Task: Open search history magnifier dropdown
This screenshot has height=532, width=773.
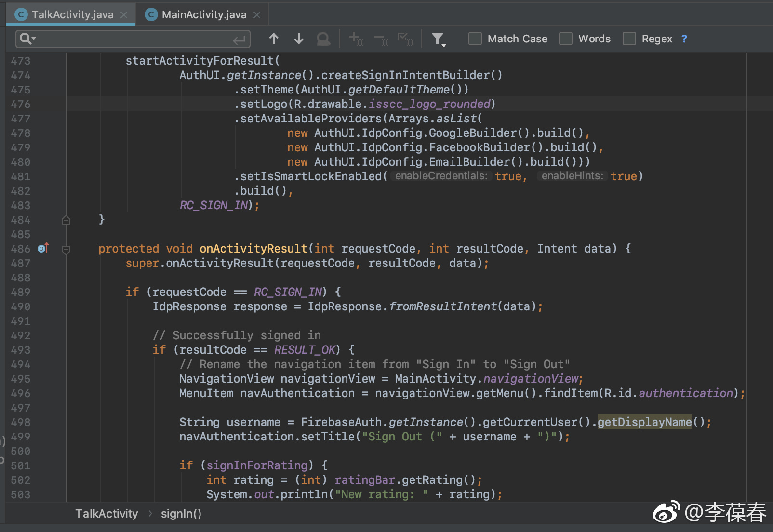Action: tap(28, 39)
